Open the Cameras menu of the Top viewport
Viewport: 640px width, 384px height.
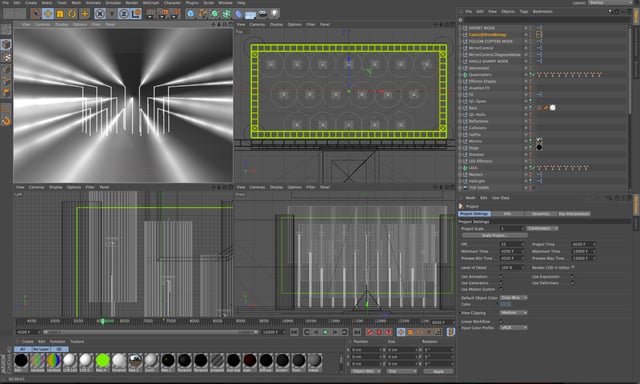click(257, 24)
